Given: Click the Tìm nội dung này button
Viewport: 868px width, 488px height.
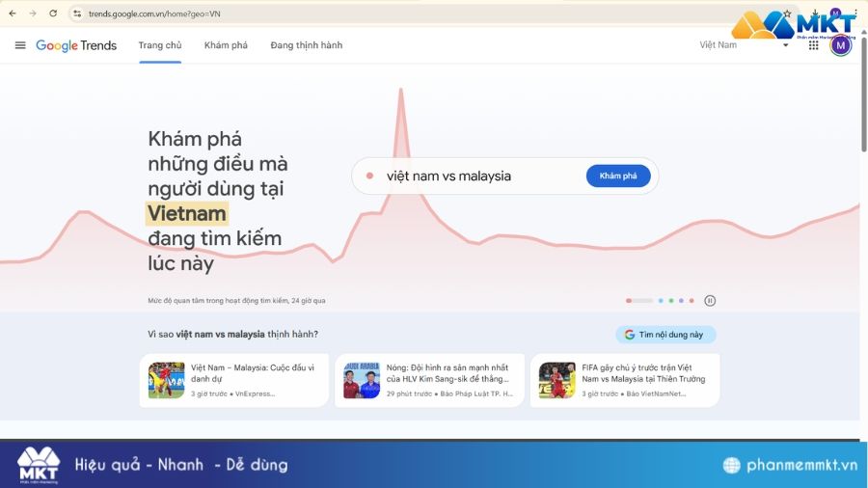Looking at the screenshot, I should (x=665, y=335).
